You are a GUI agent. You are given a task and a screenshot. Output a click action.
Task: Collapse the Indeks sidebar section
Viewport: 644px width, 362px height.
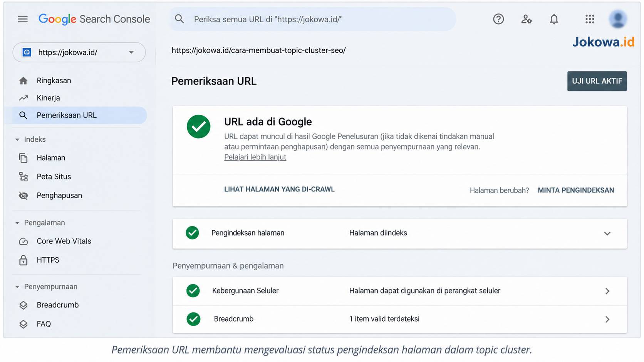(17, 139)
